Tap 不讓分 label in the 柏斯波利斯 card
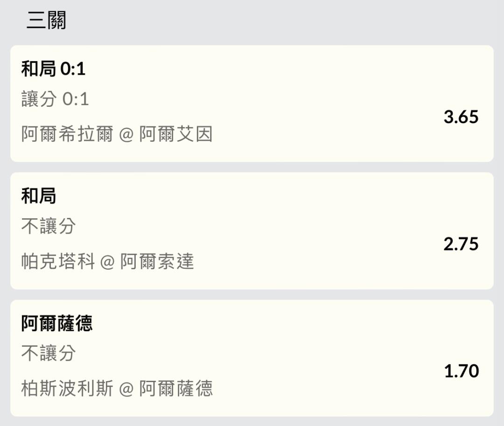This screenshot has width=504, height=426. coord(48,353)
